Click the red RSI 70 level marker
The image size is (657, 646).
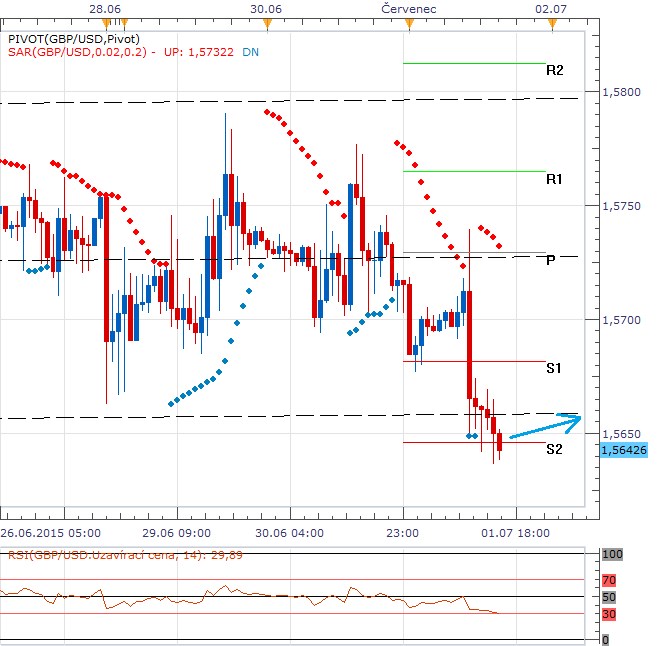tap(609, 579)
